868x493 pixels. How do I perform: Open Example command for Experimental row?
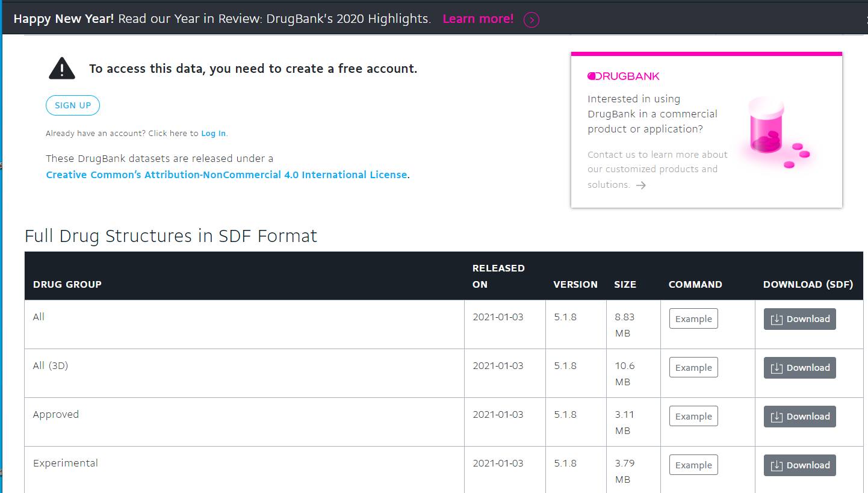coord(693,465)
